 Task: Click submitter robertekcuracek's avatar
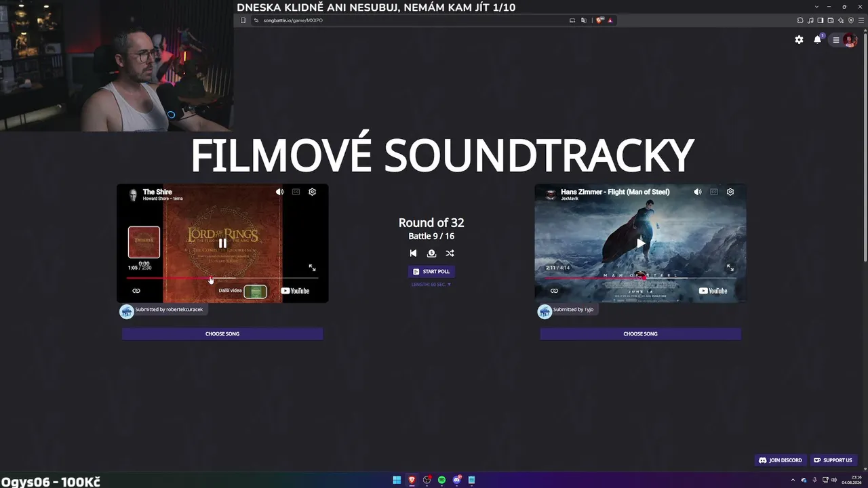(127, 311)
